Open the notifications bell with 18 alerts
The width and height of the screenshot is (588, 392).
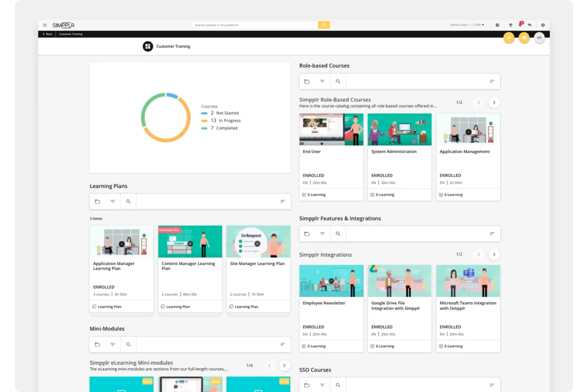[520, 25]
